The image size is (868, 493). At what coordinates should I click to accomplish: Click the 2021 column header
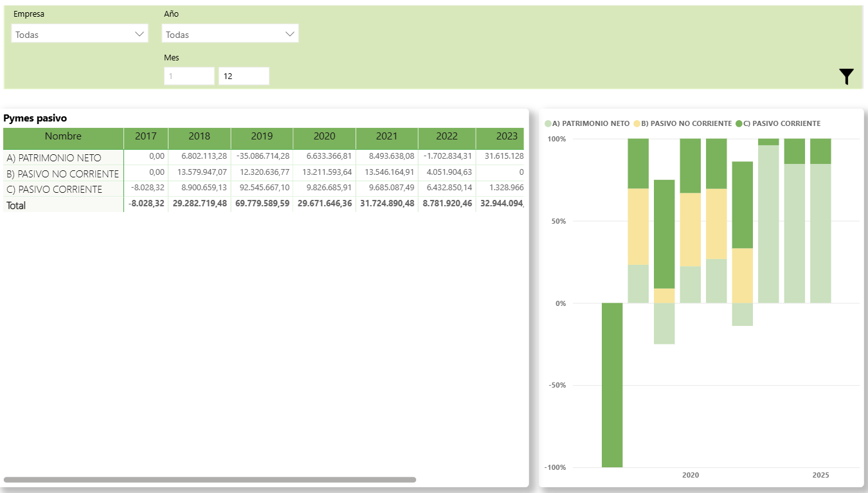[386, 136]
